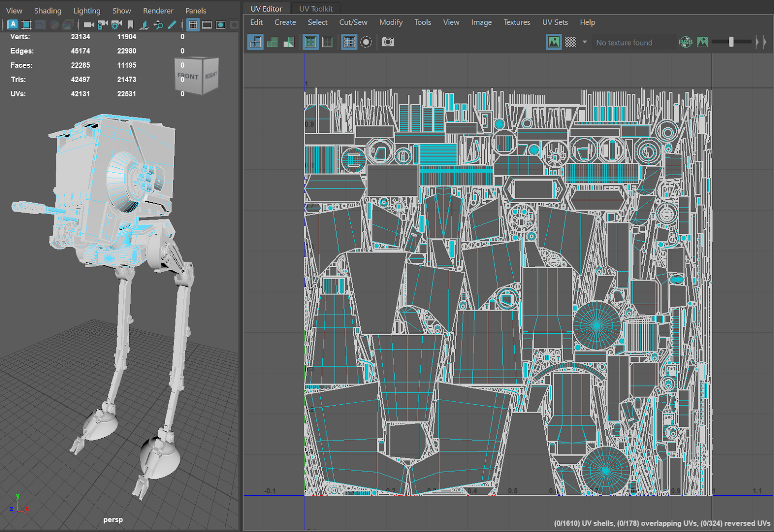Open the UV Editor Edit menu
Viewport: 774px width, 532px height.
[256, 22]
